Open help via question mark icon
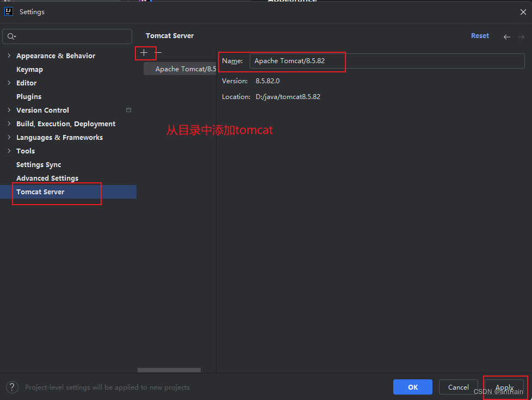The image size is (532, 400). 12,387
